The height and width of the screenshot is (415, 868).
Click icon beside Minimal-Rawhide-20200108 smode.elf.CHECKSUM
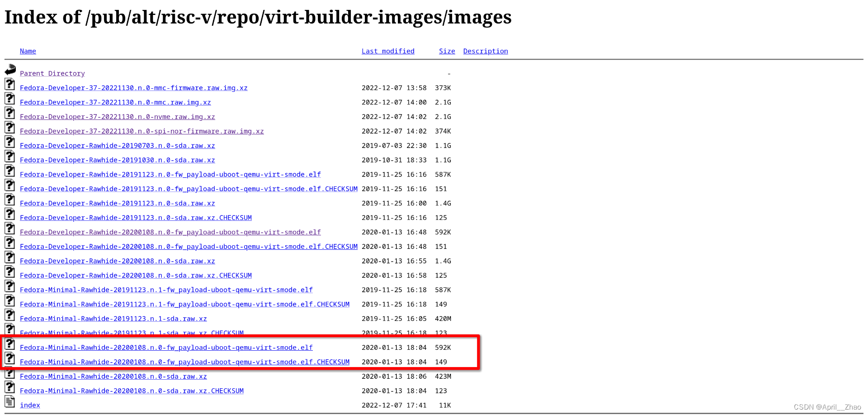(10, 359)
